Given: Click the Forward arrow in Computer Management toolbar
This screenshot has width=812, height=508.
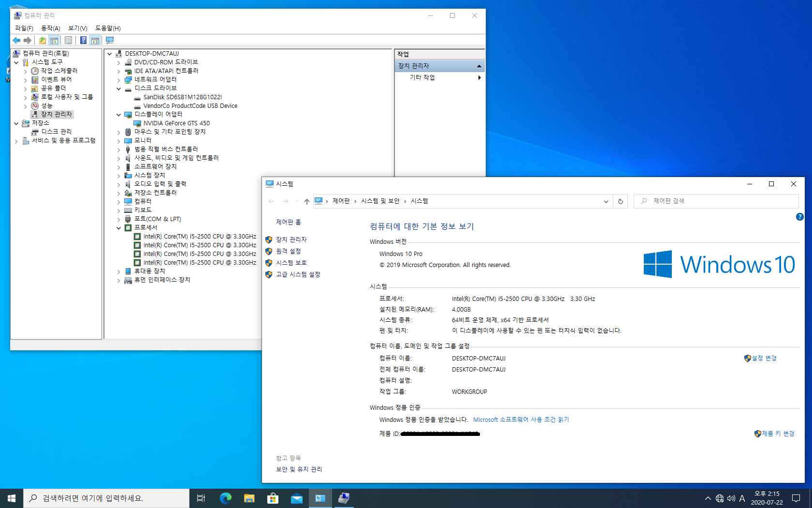Looking at the screenshot, I should coord(28,40).
